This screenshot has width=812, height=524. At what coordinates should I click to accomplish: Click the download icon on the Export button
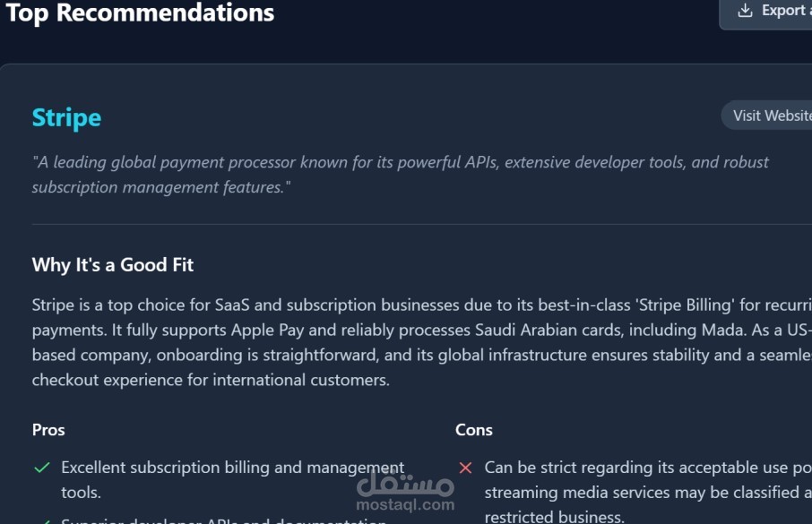(x=744, y=11)
